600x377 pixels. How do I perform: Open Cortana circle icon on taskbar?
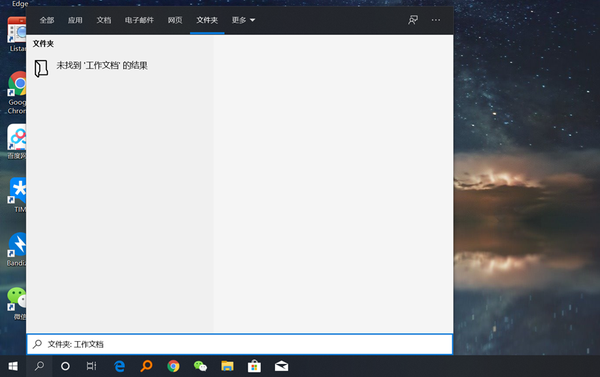(x=65, y=366)
